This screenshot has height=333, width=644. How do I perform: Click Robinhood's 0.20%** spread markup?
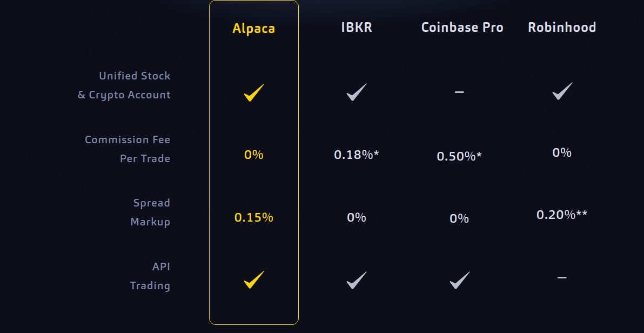point(562,215)
